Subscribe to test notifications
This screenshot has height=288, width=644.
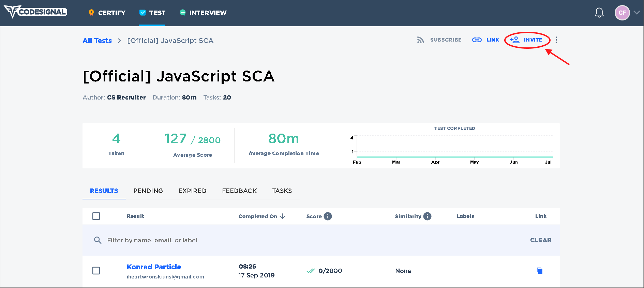[x=439, y=40]
